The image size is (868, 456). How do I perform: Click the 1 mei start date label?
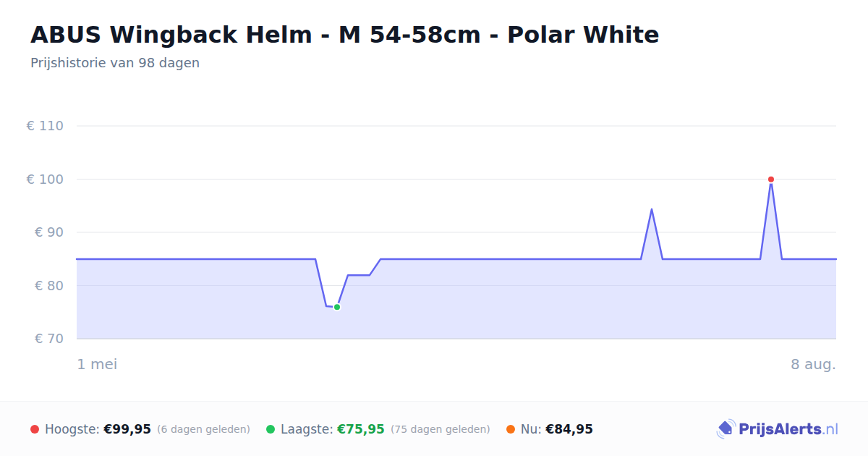(x=97, y=364)
